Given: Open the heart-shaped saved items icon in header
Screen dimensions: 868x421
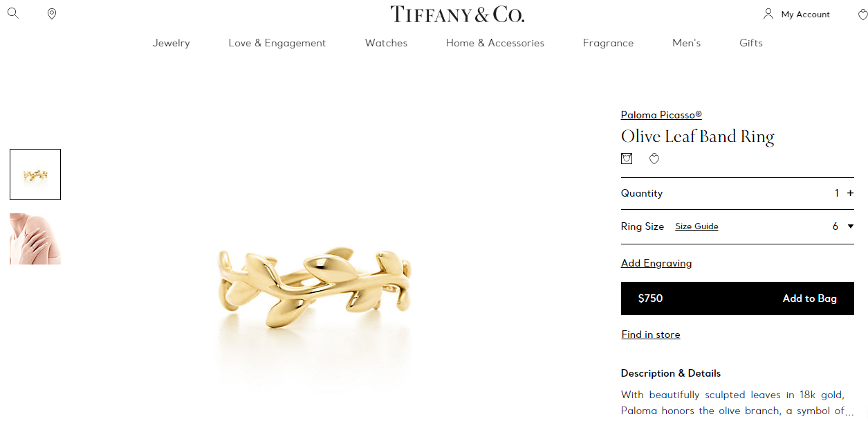Looking at the screenshot, I should point(862,15).
